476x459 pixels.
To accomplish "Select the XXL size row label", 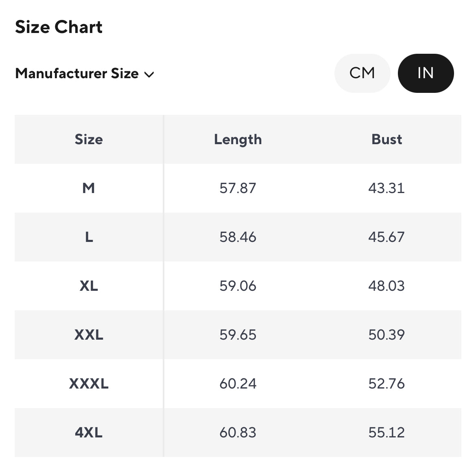I will [89, 335].
